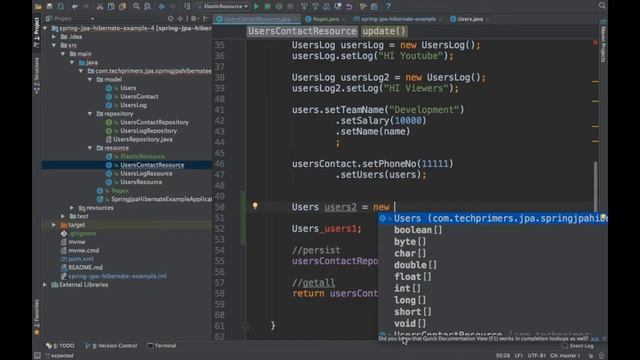Click the Search Everywhere magnifier icon

point(602,5)
